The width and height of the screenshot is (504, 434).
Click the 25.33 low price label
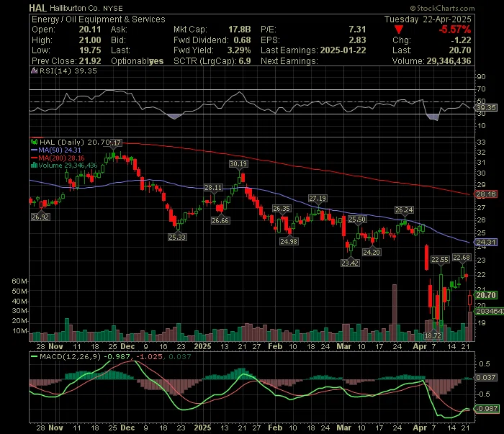click(x=177, y=237)
